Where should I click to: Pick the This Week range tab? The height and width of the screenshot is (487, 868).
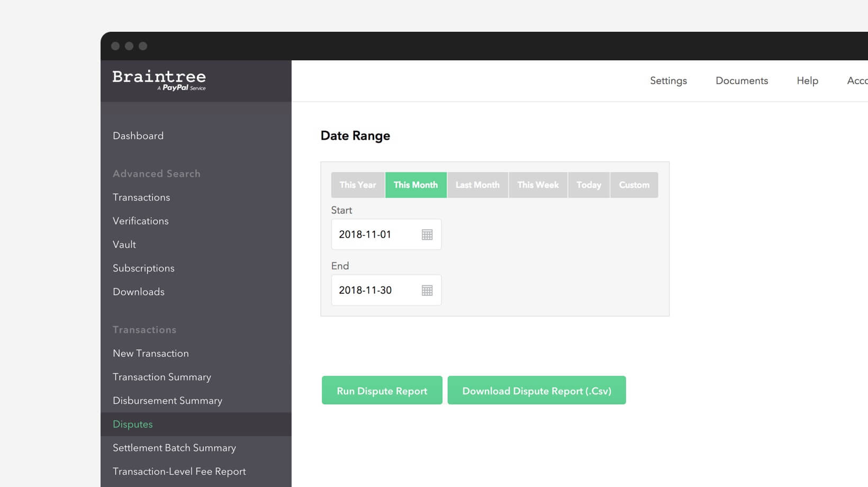538,185
